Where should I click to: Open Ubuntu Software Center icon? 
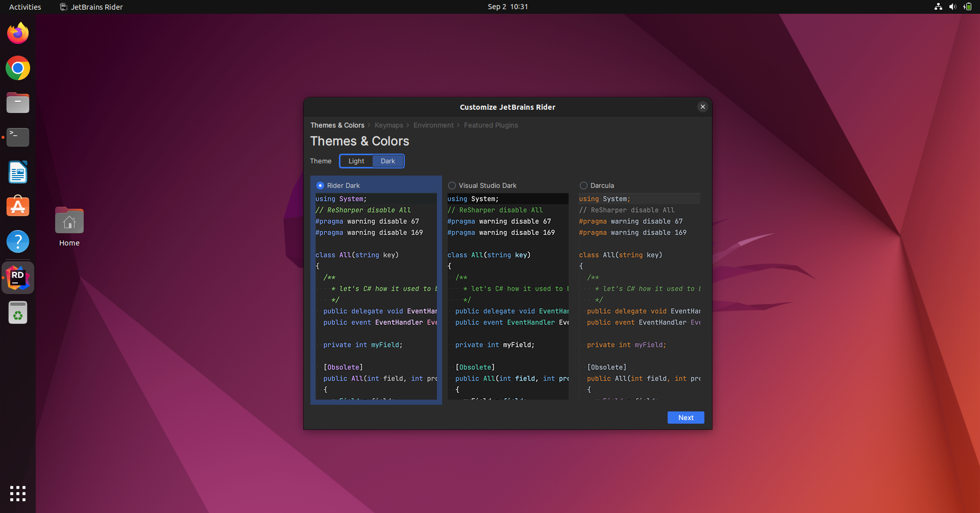(x=18, y=206)
